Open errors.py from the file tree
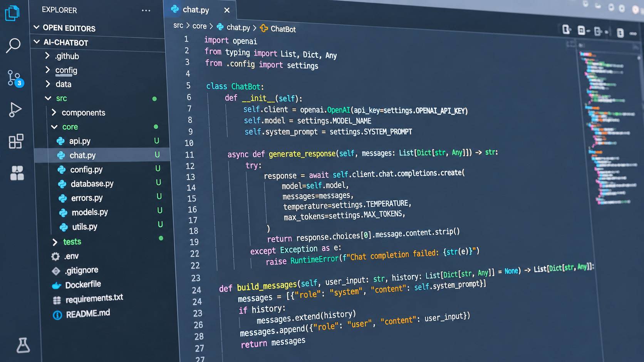The image size is (644, 362). tap(87, 198)
